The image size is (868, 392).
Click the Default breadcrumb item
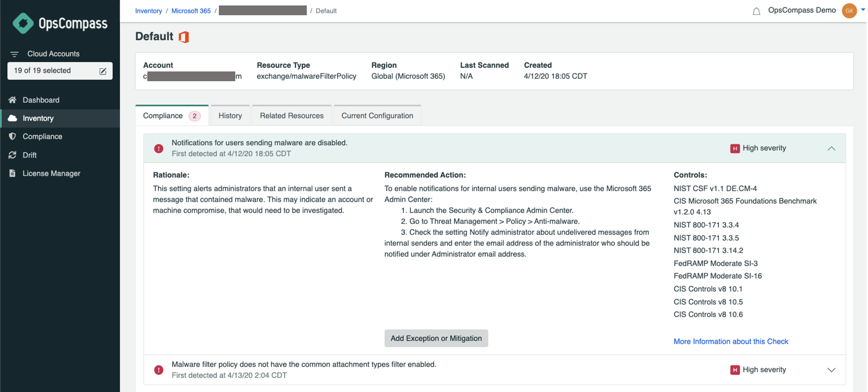[326, 11]
